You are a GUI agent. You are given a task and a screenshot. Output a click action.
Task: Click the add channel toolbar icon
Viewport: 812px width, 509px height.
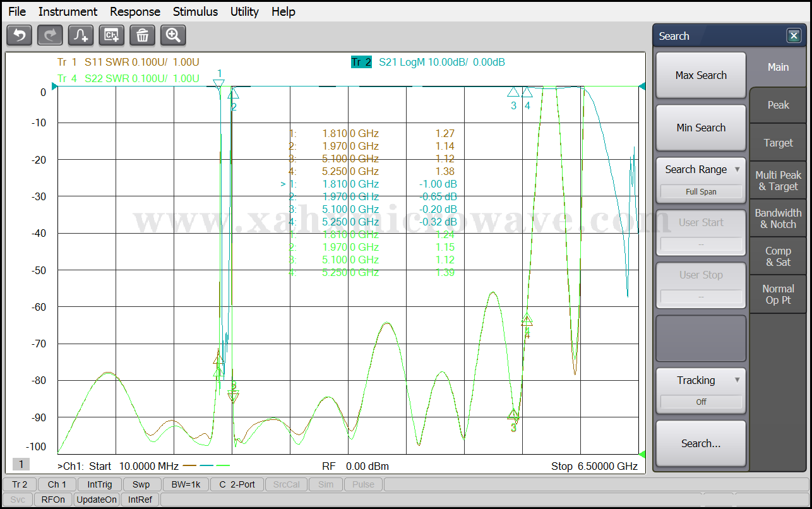(112, 35)
